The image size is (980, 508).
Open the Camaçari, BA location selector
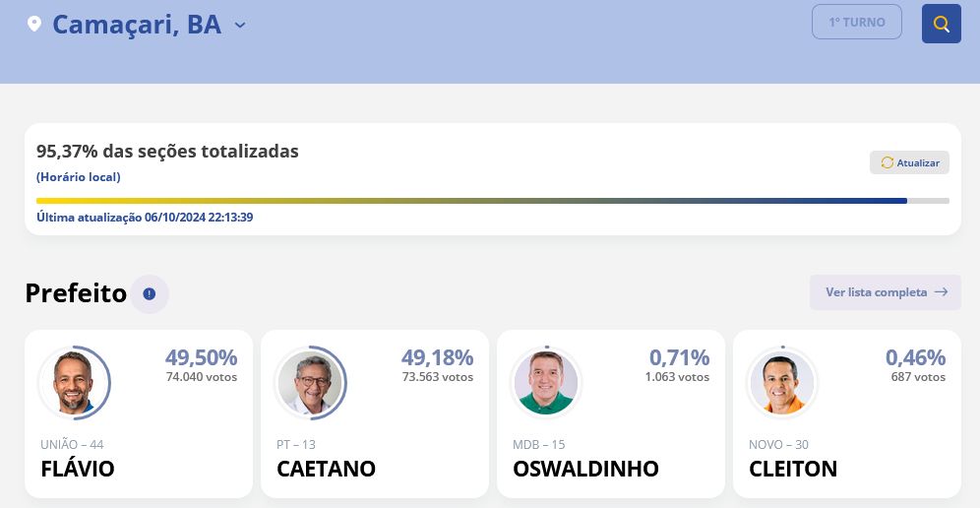(x=137, y=25)
